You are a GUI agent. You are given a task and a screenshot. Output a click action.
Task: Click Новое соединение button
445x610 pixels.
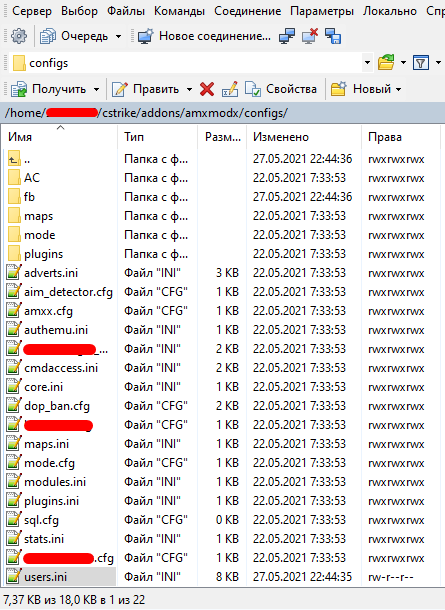tap(204, 36)
